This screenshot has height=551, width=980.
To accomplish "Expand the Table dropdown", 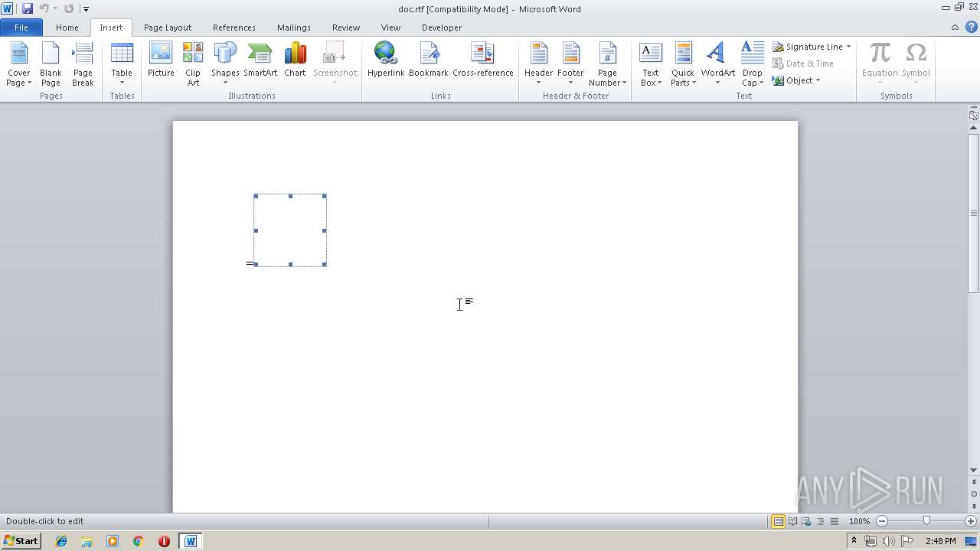I will [x=122, y=64].
